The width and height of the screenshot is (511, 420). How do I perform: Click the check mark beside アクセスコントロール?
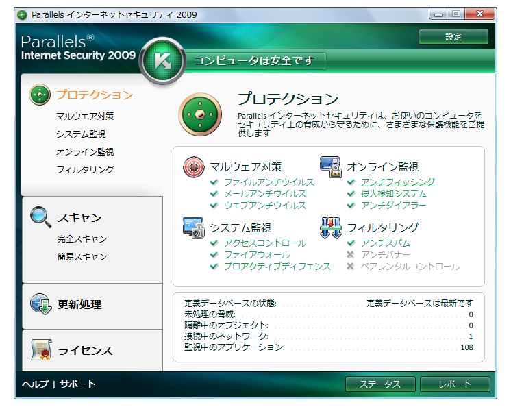[x=214, y=243]
